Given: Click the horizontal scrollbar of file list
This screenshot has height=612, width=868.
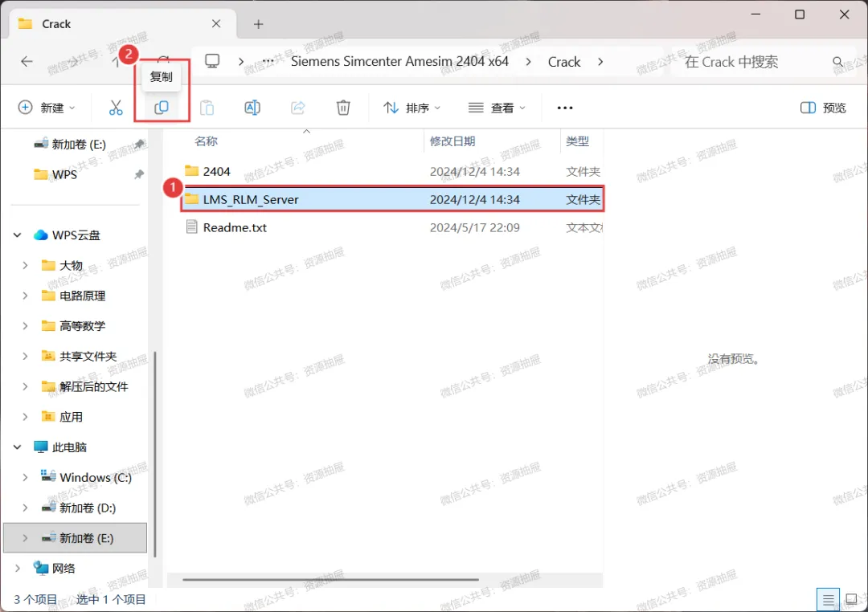Looking at the screenshot, I should [330, 579].
